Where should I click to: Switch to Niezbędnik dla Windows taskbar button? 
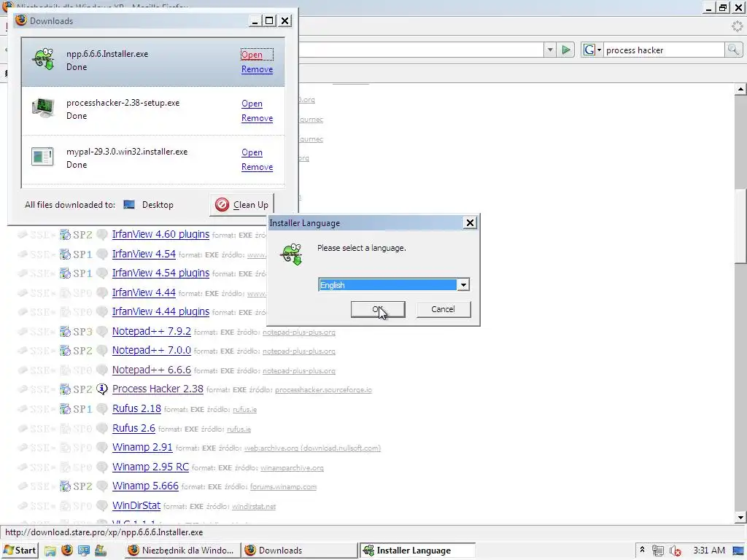coord(182,551)
